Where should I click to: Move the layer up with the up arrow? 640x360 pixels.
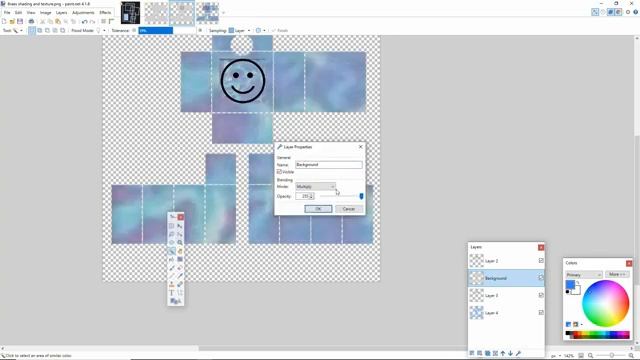point(503,353)
